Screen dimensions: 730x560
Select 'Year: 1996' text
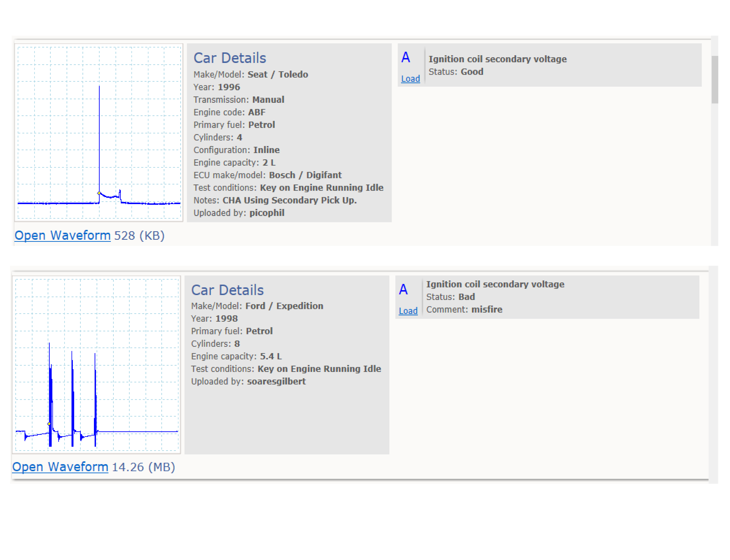point(216,87)
